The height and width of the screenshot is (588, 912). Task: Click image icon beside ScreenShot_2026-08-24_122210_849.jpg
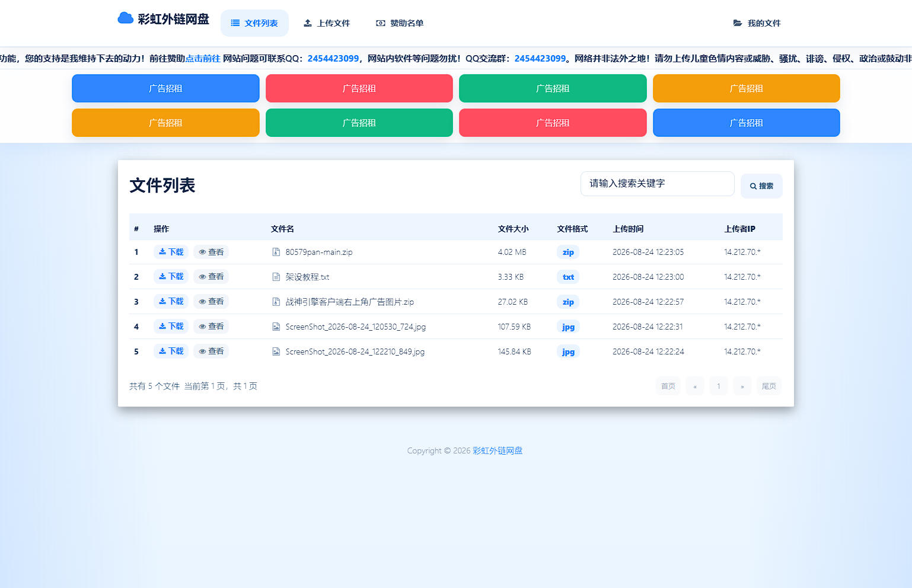276,351
